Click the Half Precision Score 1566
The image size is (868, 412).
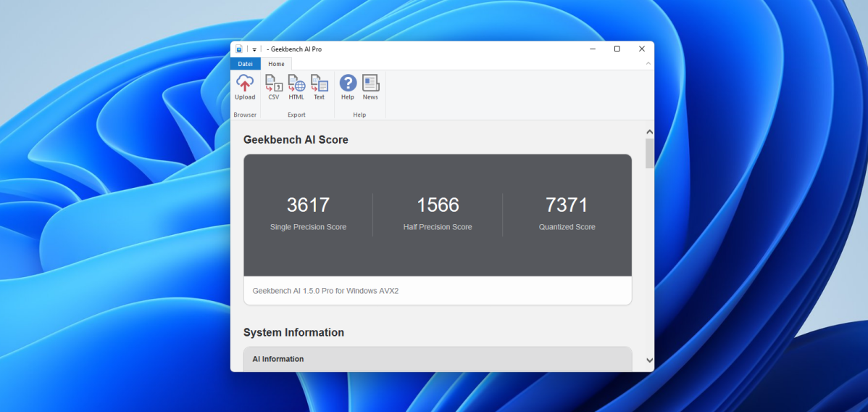438,205
